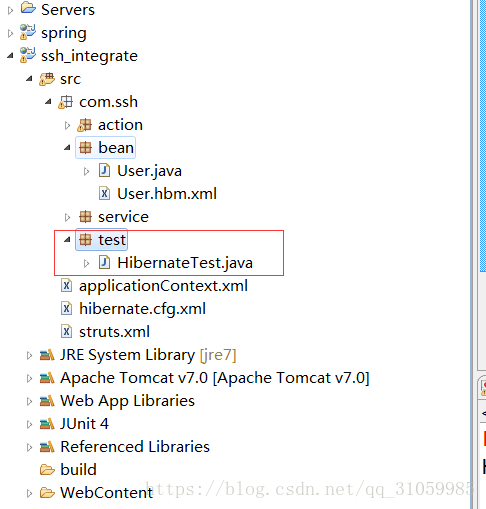Click the service package icon

(85, 217)
